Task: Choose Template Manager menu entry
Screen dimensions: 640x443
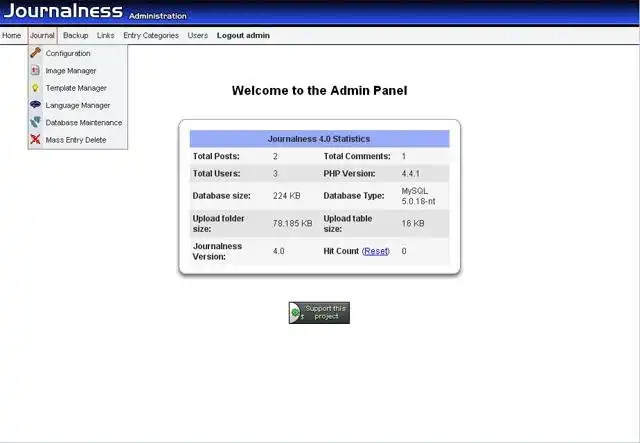Action: pyautogui.click(x=78, y=88)
